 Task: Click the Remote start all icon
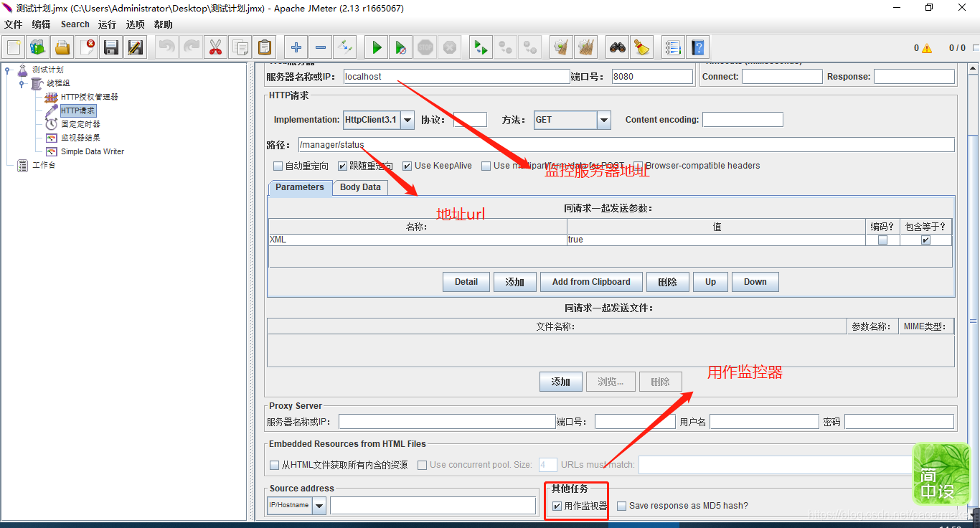(481, 48)
